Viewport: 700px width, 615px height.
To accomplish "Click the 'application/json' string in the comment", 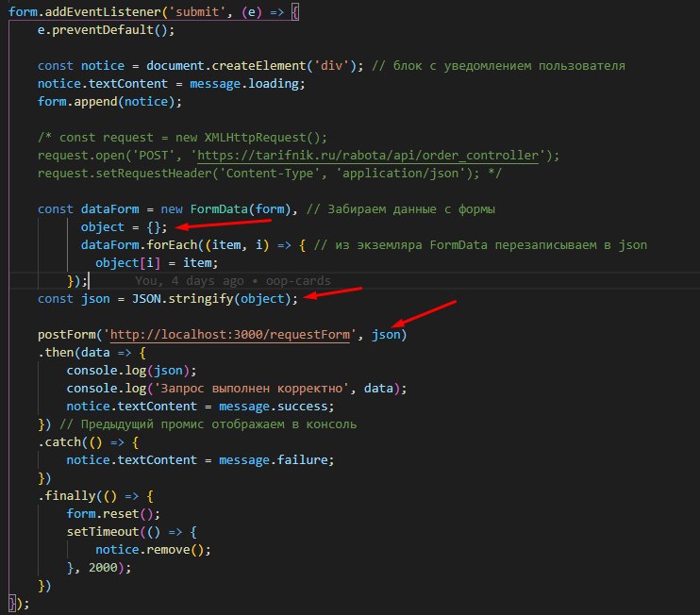I will (x=400, y=174).
